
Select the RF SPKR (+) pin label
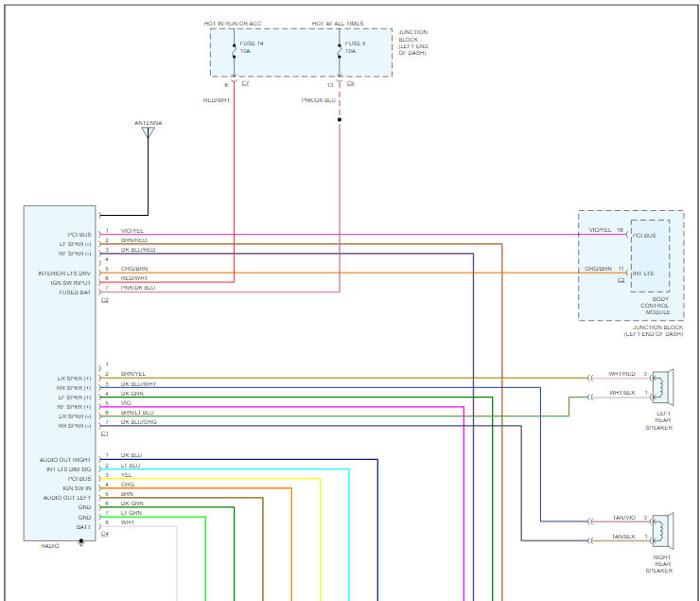pyautogui.click(x=74, y=407)
